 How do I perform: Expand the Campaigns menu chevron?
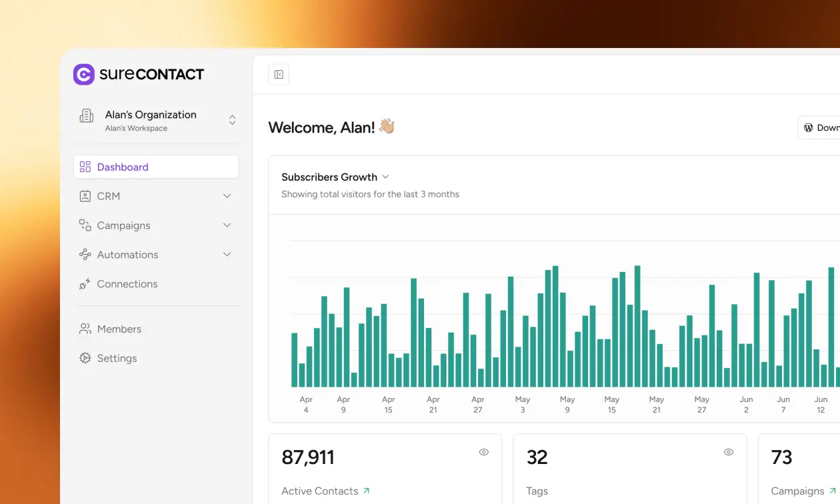click(x=227, y=225)
